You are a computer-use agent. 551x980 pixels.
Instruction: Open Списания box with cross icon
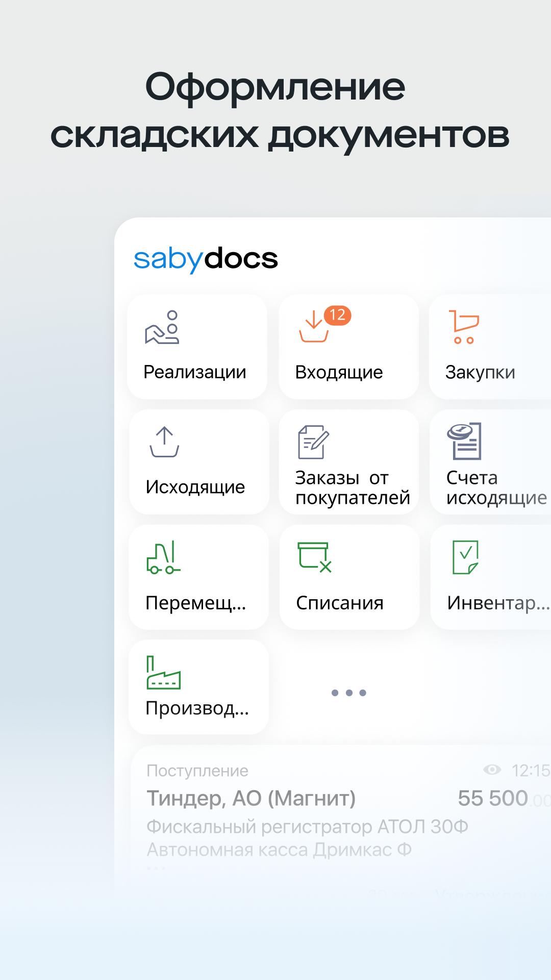tap(314, 557)
